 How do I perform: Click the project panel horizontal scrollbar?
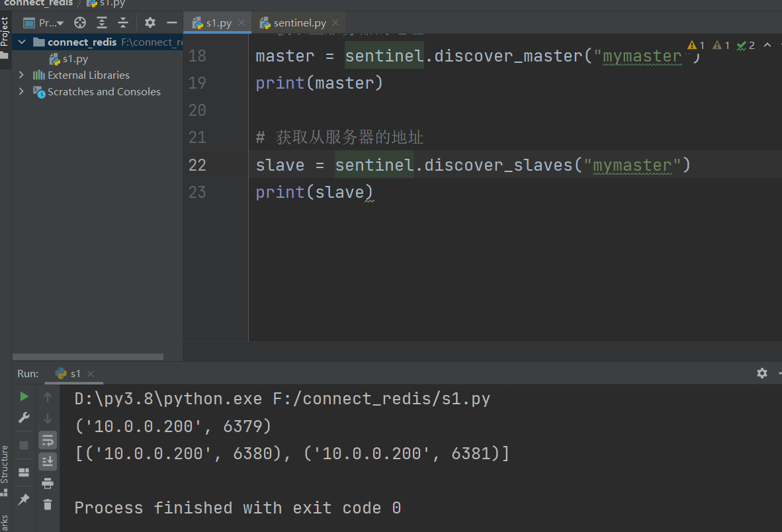click(x=88, y=357)
